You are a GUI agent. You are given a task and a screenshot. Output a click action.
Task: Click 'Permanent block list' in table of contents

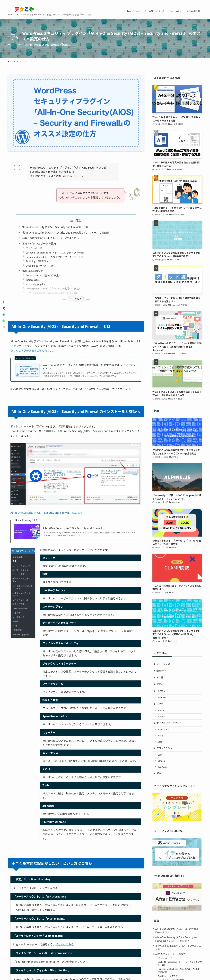tap(55, 257)
